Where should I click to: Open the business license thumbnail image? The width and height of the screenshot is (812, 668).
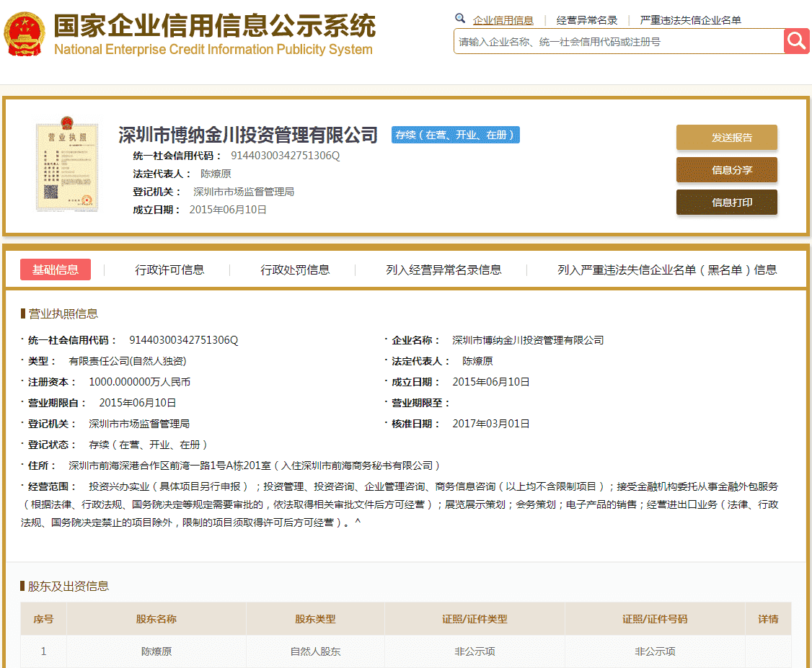click(67, 164)
